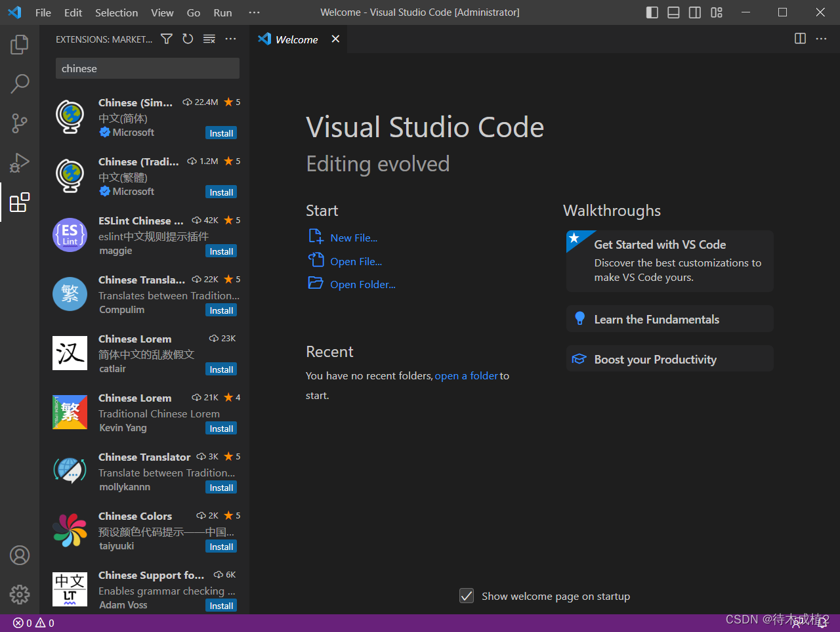Install Chinese Translator by mollykannn
The image size is (840, 632).
coord(221,488)
